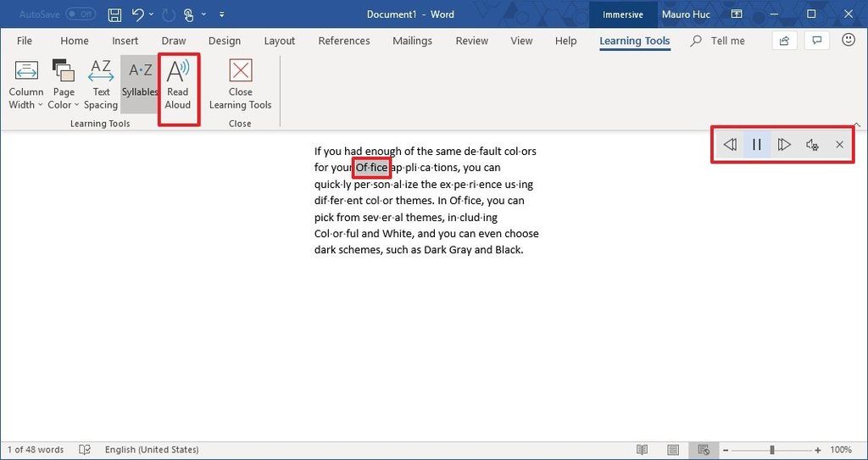The width and height of the screenshot is (868, 460).
Task: Switch to the Design tab
Action: [225, 41]
